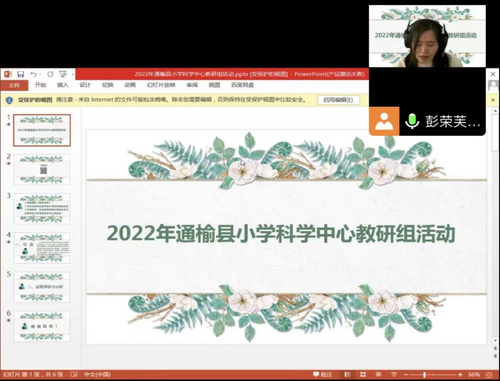Click the vertical scrollbar up arrow
This screenshot has width=500, height=381.
(495, 110)
